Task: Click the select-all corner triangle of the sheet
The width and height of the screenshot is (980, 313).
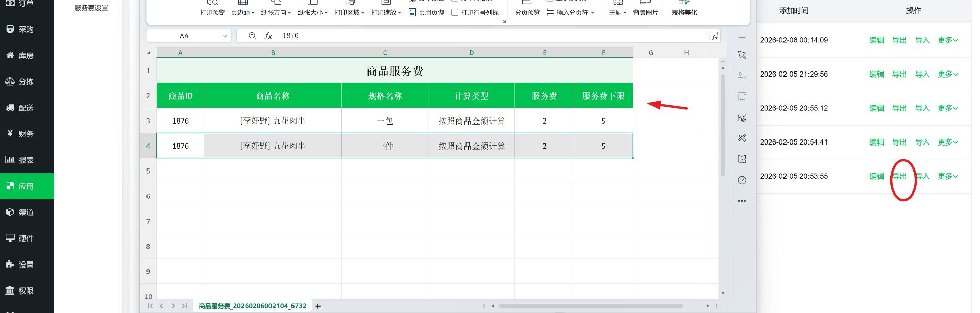Action: [x=149, y=53]
